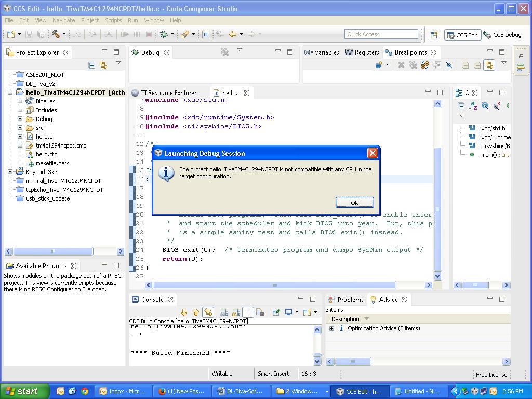This screenshot has width=532, height=399.
Task: Click the breakpoint gears icon
Action: click(425, 65)
